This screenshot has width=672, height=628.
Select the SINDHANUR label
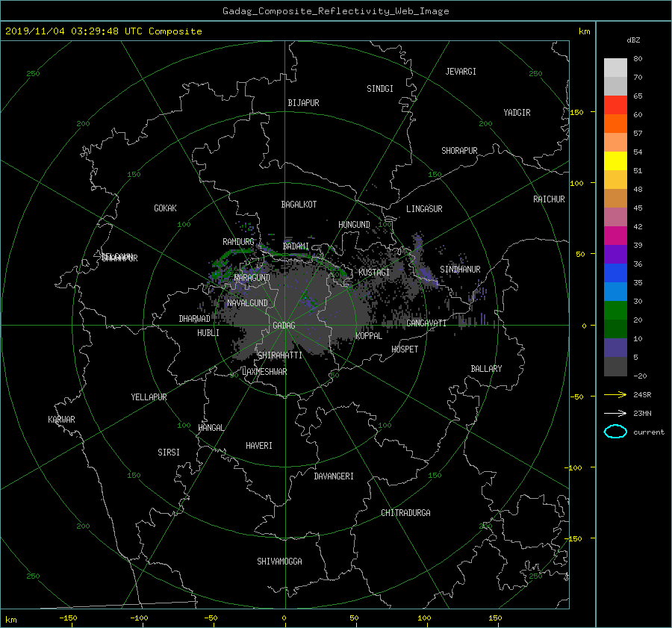pyautogui.click(x=460, y=270)
